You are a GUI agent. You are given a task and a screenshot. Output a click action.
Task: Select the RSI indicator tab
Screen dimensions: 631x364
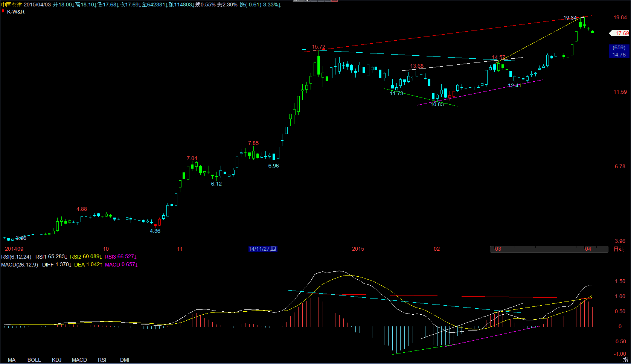click(102, 360)
